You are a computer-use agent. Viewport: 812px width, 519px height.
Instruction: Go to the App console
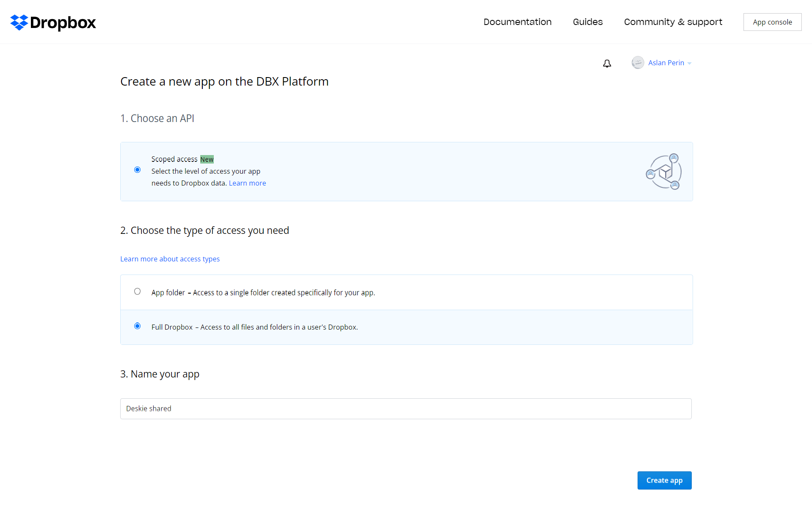click(x=772, y=22)
